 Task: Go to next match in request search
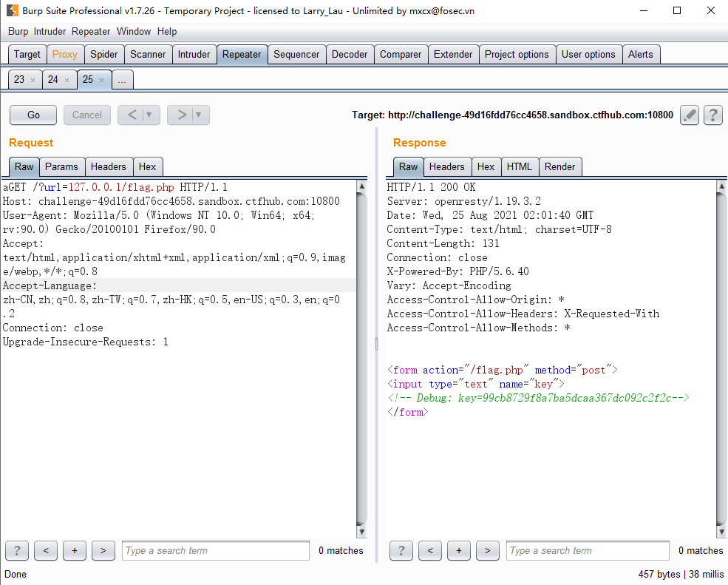coord(103,551)
